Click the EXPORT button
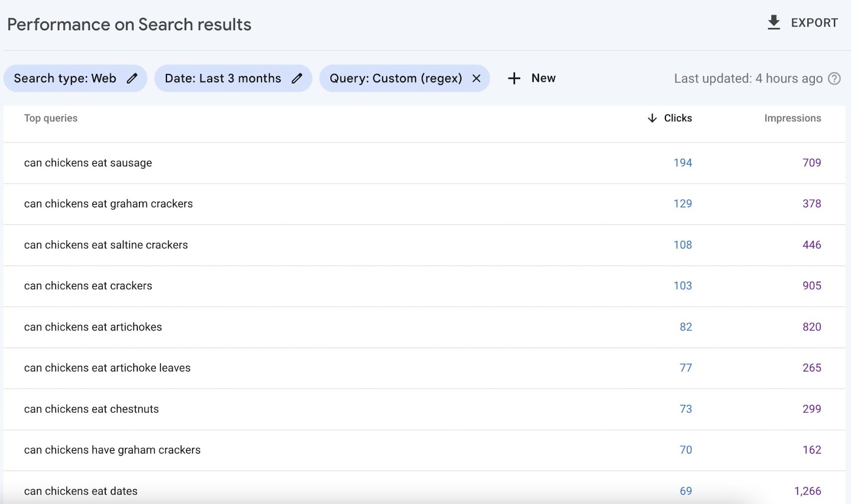851x504 pixels. pyautogui.click(x=814, y=22)
